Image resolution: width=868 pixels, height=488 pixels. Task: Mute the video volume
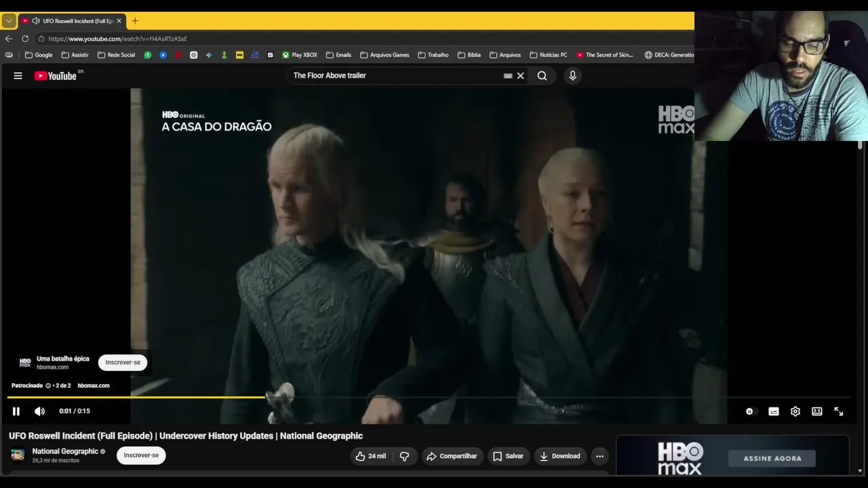pyautogui.click(x=40, y=411)
